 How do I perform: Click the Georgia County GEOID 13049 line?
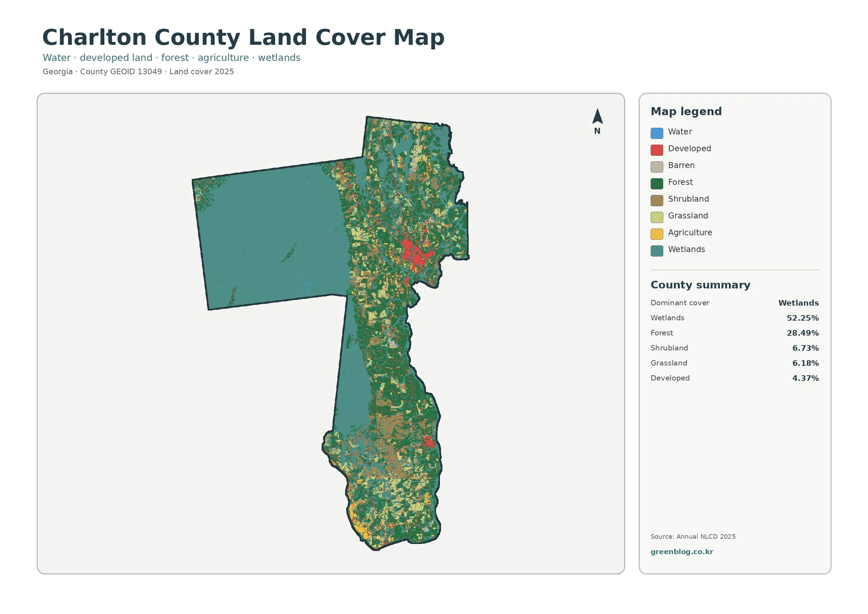(138, 71)
